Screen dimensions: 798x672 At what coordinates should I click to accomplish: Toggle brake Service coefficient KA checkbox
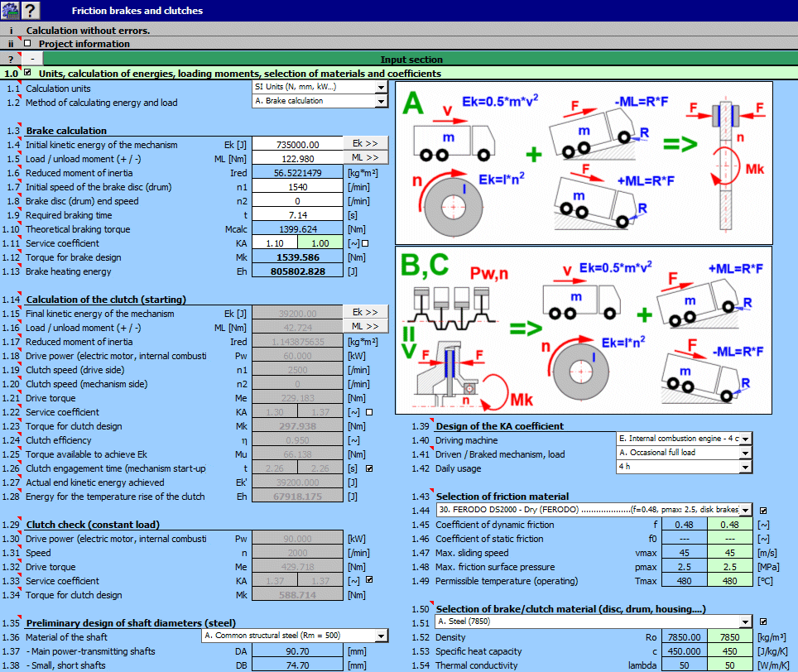[x=365, y=243]
